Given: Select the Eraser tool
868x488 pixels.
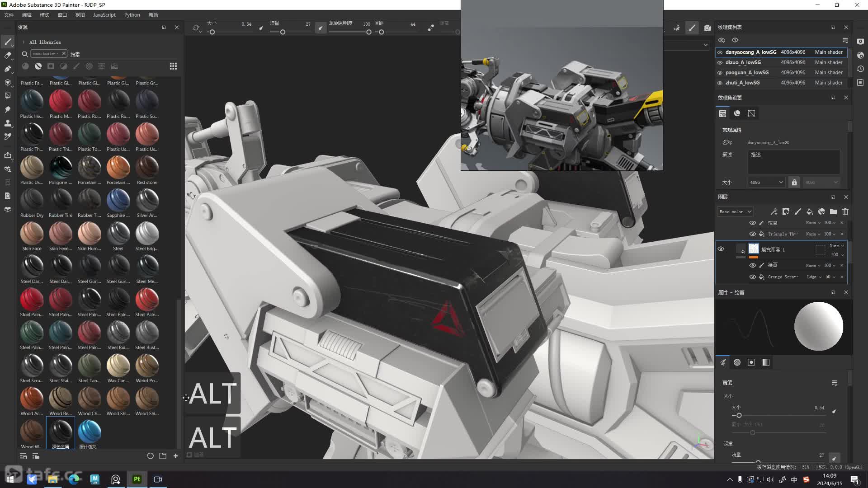Looking at the screenshot, I should click(8, 56).
